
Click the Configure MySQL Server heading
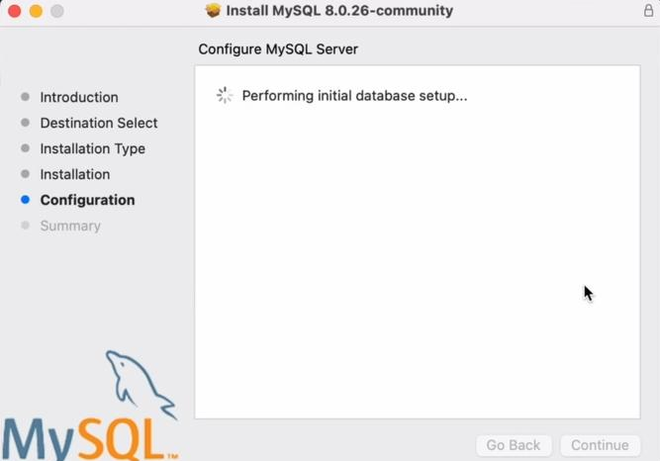(x=278, y=49)
